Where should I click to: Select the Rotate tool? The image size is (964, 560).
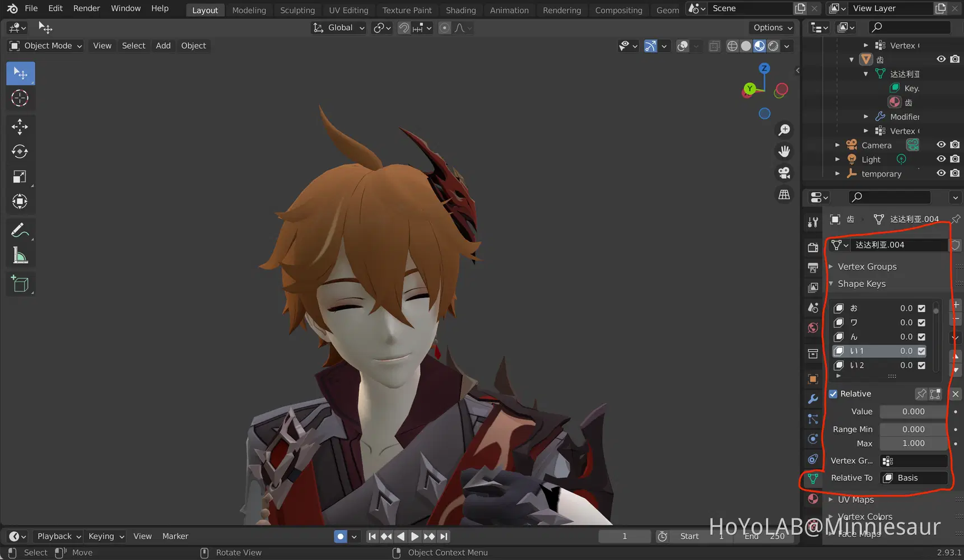tap(20, 152)
